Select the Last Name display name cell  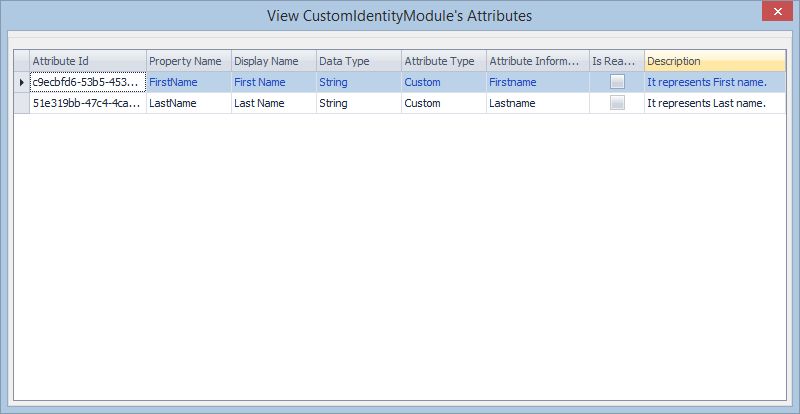point(274,103)
